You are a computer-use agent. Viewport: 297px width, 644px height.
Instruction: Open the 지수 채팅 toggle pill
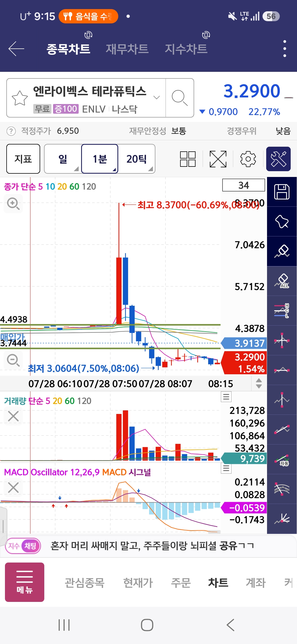tap(23, 546)
